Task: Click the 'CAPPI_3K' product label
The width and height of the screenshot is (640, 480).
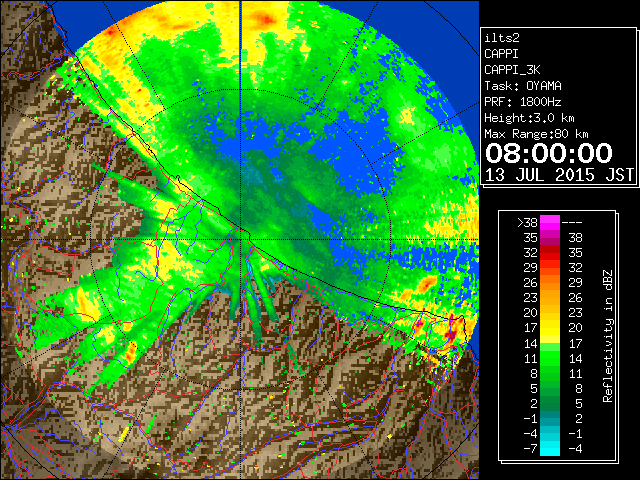Action: pyautogui.click(x=512, y=70)
